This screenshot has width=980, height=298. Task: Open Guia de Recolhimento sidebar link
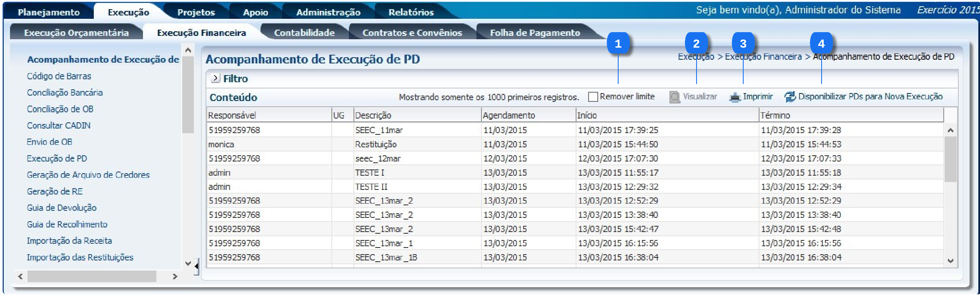(x=67, y=225)
